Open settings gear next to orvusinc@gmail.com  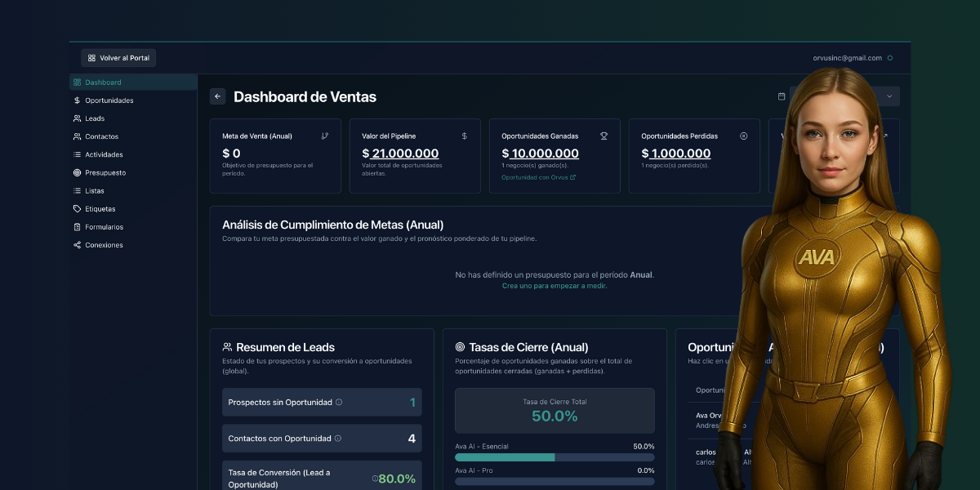coord(892,58)
